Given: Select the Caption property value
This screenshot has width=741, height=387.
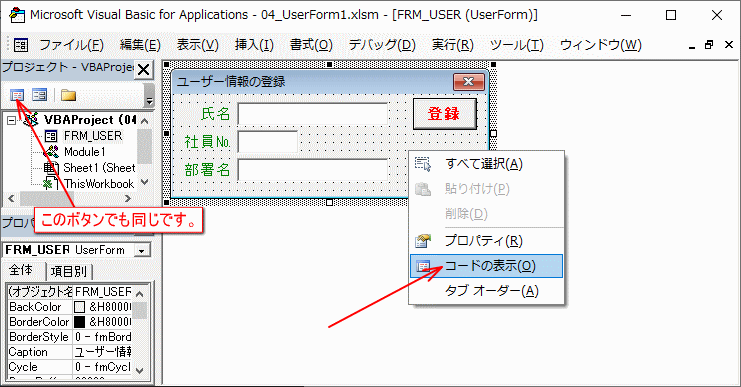Looking at the screenshot, I should pos(103,352).
